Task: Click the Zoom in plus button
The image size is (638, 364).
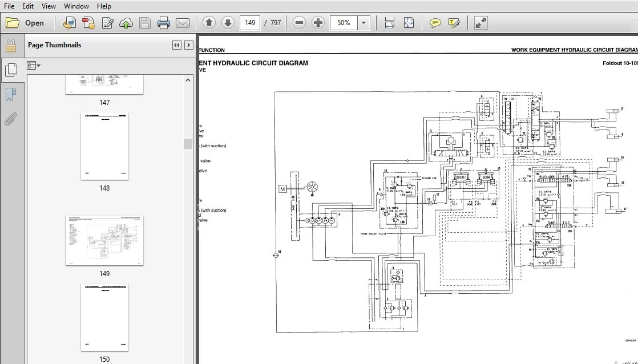Action: (x=318, y=23)
